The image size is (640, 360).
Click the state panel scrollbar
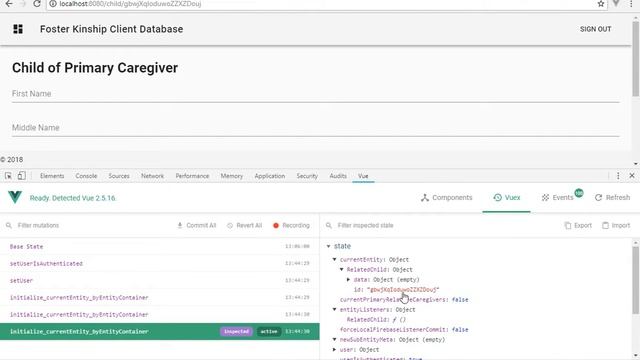636,280
